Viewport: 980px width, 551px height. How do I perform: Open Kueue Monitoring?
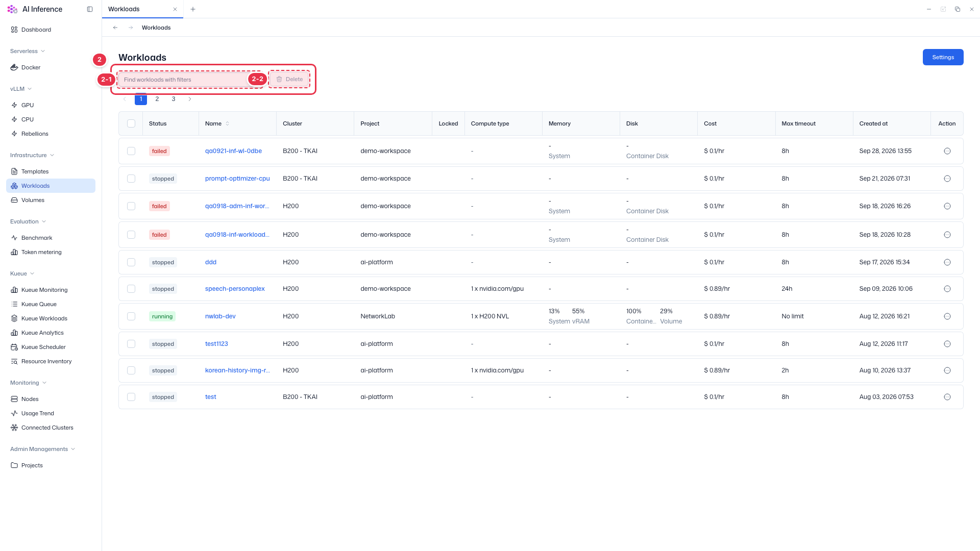44,290
